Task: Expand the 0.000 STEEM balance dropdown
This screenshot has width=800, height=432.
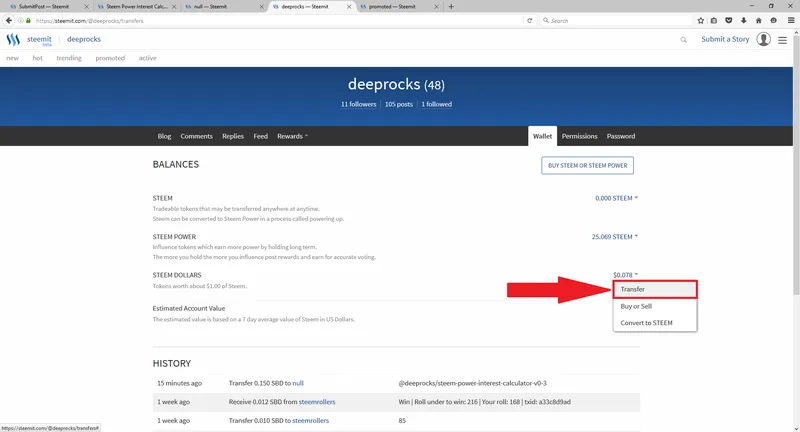Action: pyautogui.click(x=616, y=198)
